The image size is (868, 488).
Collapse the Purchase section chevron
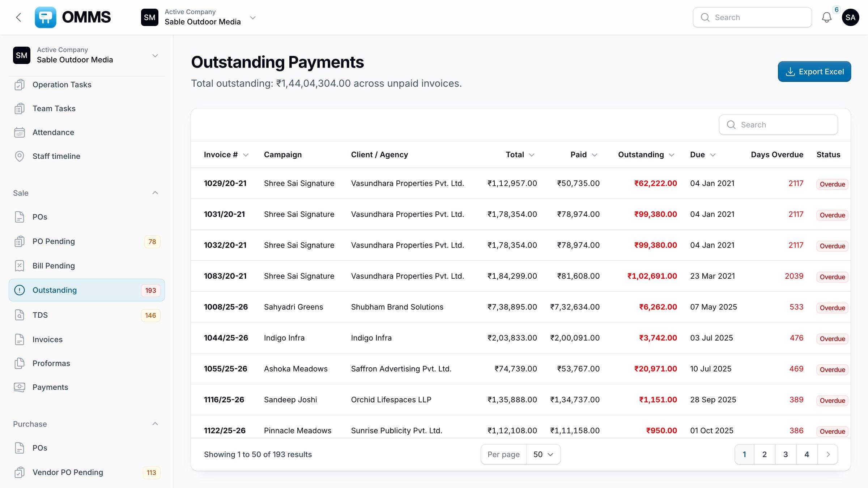155,424
